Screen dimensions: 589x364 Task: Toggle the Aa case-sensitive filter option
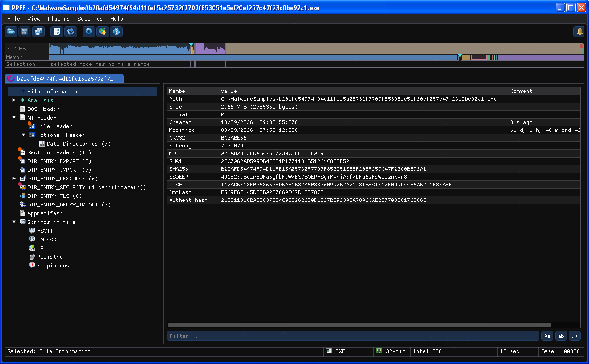tap(547, 336)
